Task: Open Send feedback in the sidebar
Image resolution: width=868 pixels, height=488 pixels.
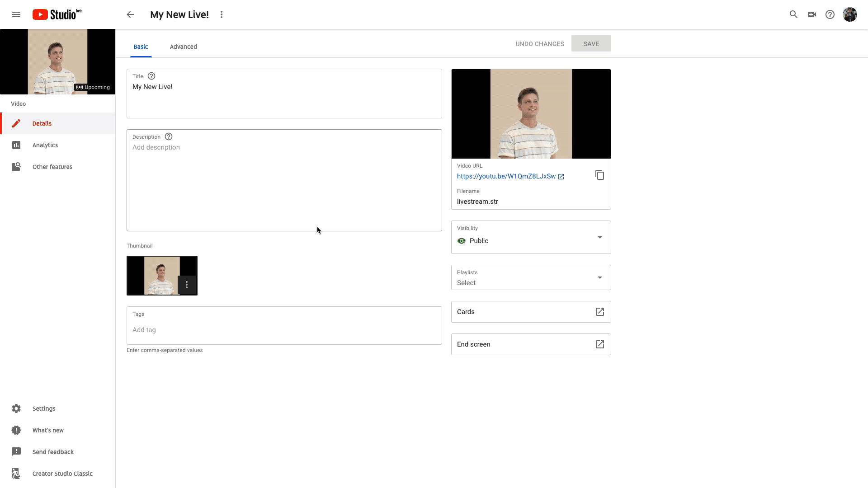Action: [58, 452]
